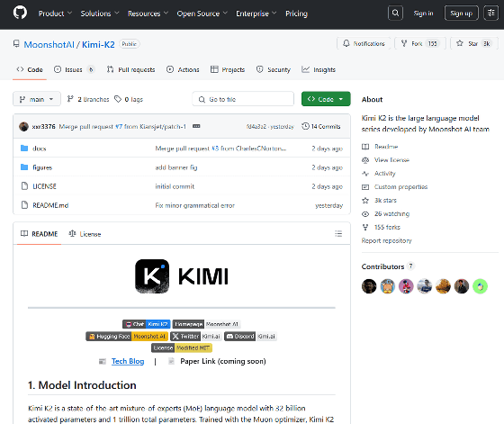Image resolution: width=504 pixels, height=424 pixels.
Task: Switch to the Security tab
Action: [274, 69]
